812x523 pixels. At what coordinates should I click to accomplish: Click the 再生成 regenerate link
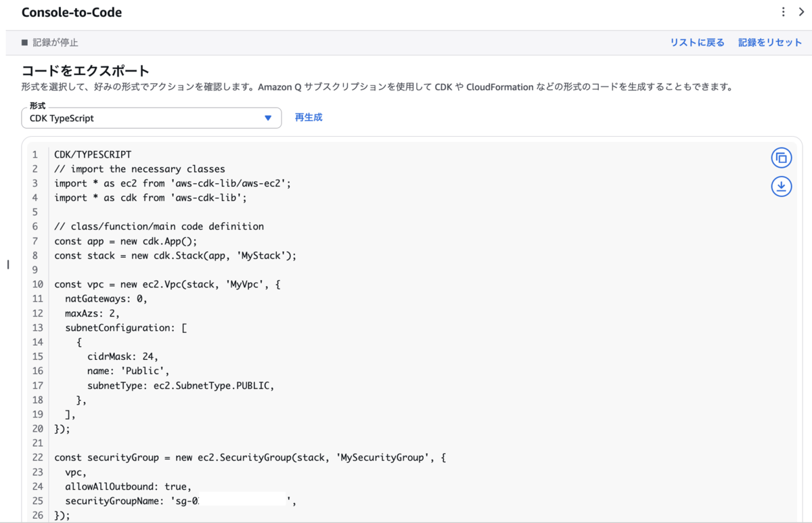click(x=309, y=118)
